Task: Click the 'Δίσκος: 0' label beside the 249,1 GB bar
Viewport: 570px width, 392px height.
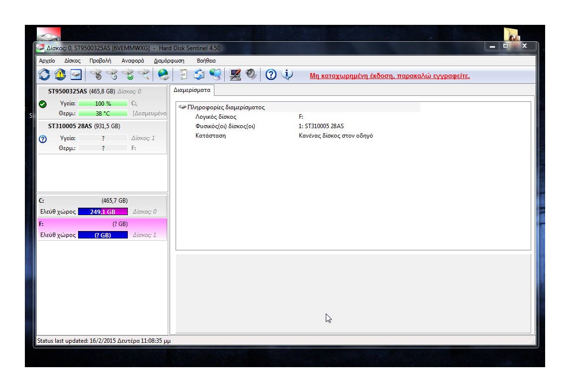Action: click(145, 212)
